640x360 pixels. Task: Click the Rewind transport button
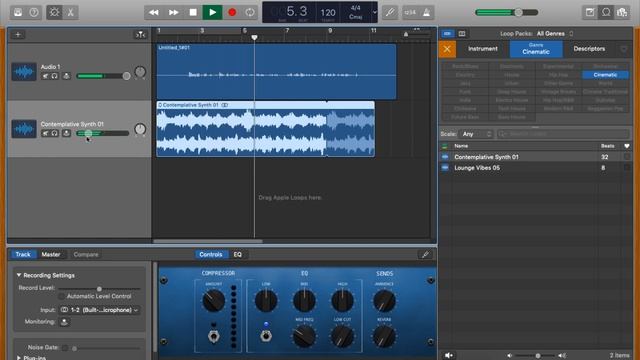point(154,12)
